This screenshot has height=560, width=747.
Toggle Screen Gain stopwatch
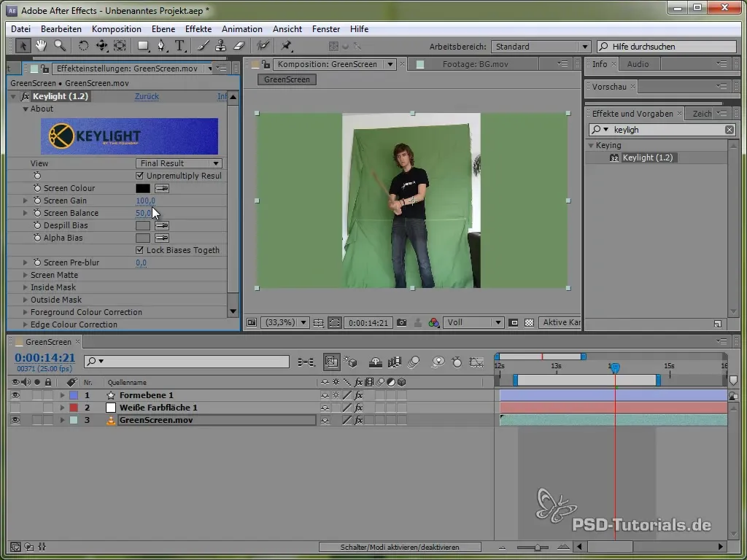click(37, 201)
